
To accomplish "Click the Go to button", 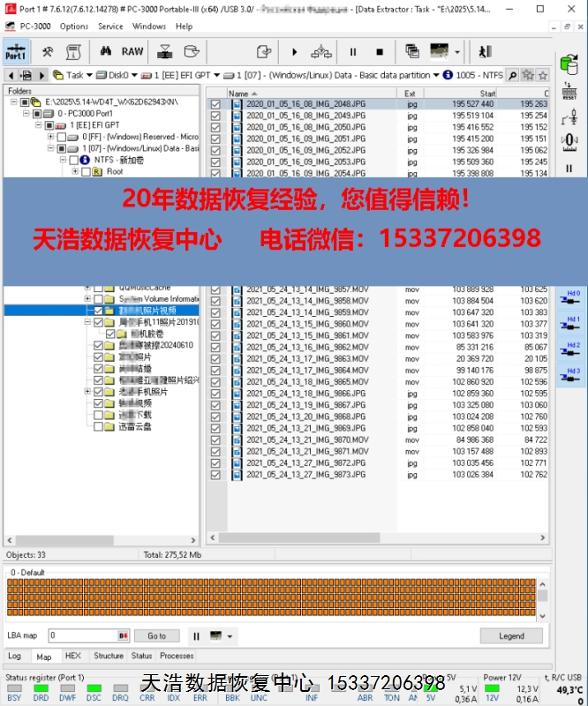I will point(156,636).
